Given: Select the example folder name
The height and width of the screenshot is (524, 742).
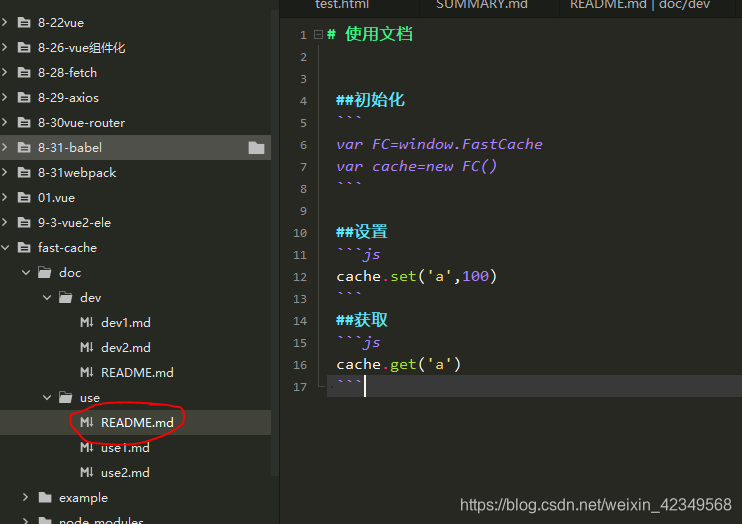Looking at the screenshot, I should pyautogui.click(x=83, y=498).
